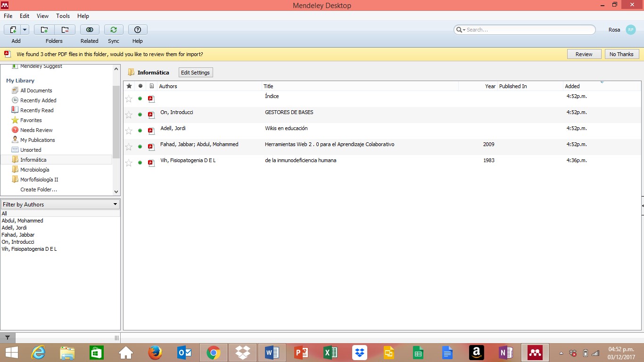Toggle favorite star for Índice row
Viewport: 644px width, 362px height.
[129, 99]
